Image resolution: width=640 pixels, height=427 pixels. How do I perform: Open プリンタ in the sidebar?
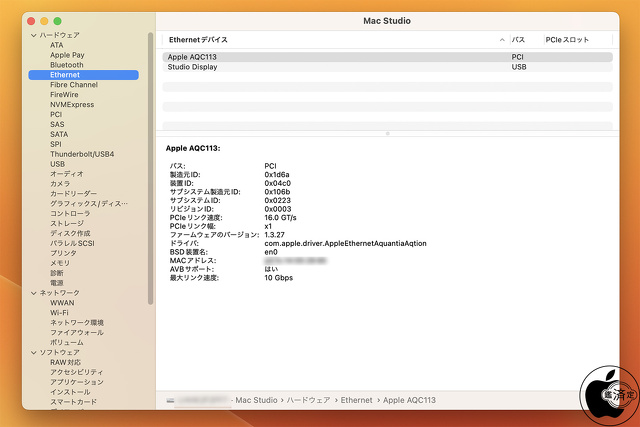63,253
